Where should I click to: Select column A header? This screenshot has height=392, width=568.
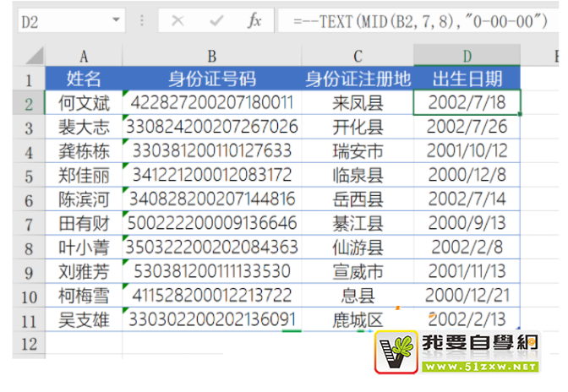(x=84, y=56)
